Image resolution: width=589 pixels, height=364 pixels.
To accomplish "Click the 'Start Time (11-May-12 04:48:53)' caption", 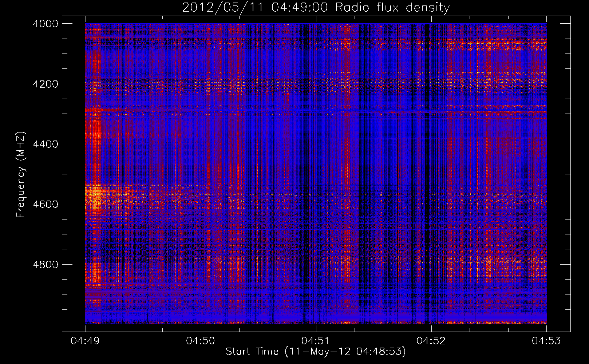I will tap(316, 352).
